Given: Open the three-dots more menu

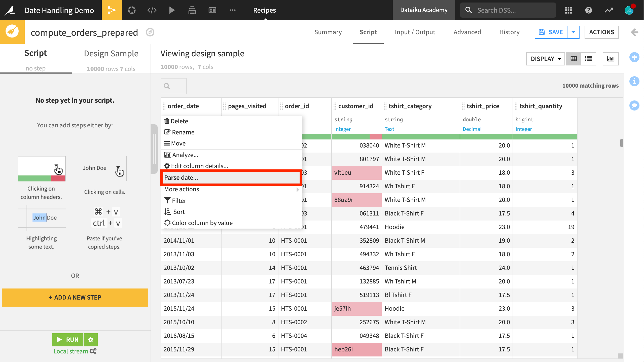Looking at the screenshot, I should click(x=232, y=10).
